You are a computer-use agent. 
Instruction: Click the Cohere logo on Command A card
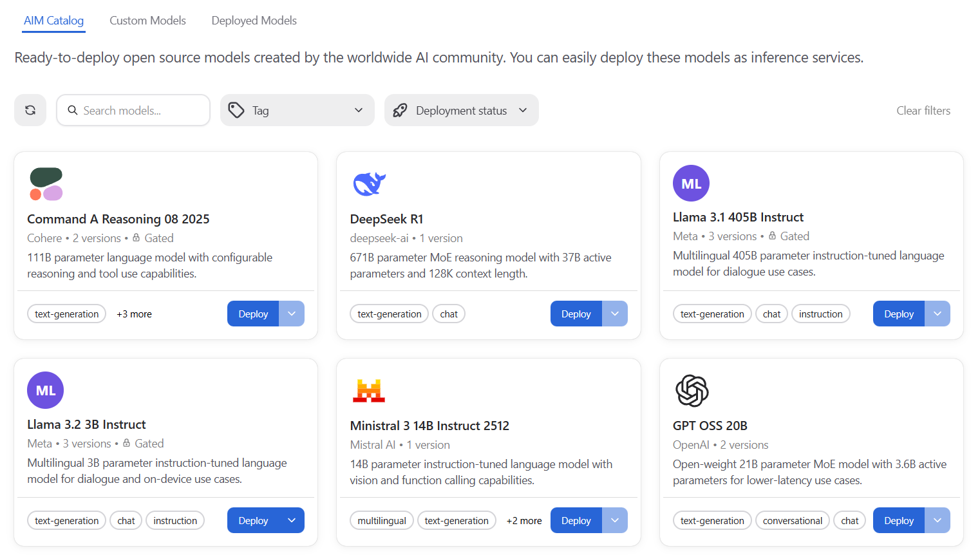click(46, 184)
